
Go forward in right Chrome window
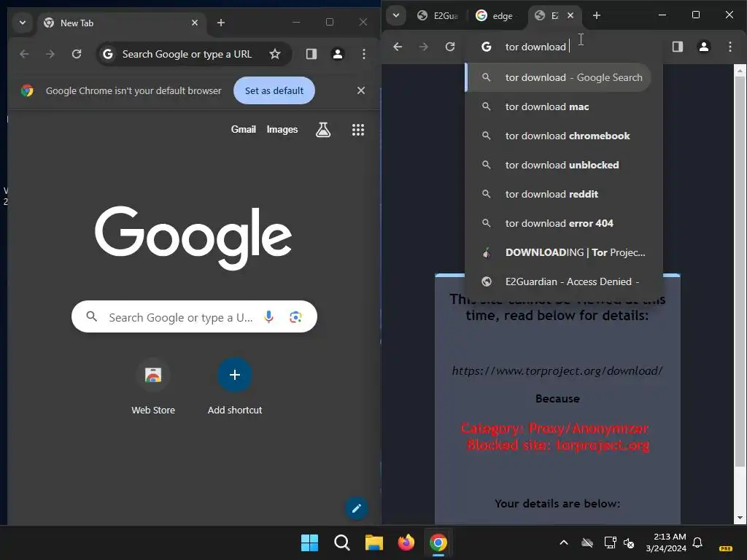pos(424,47)
